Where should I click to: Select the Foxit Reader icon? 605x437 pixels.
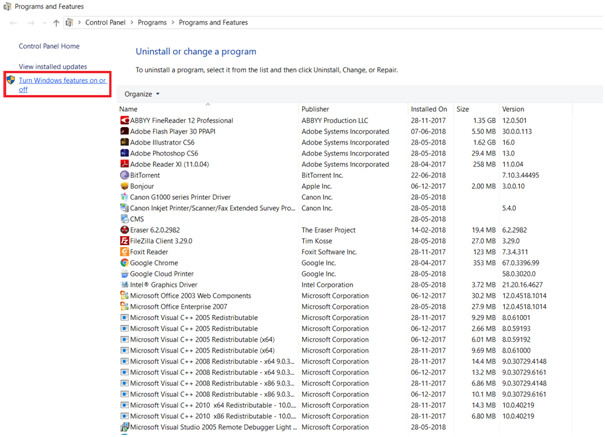click(124, 252)
